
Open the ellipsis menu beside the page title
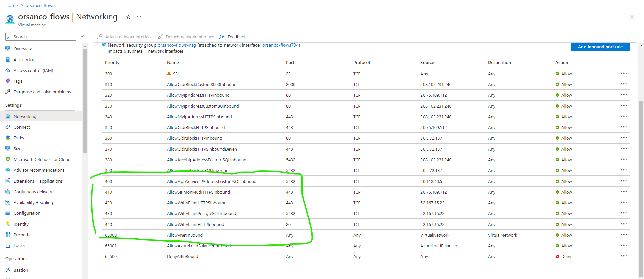pos(139,17)
